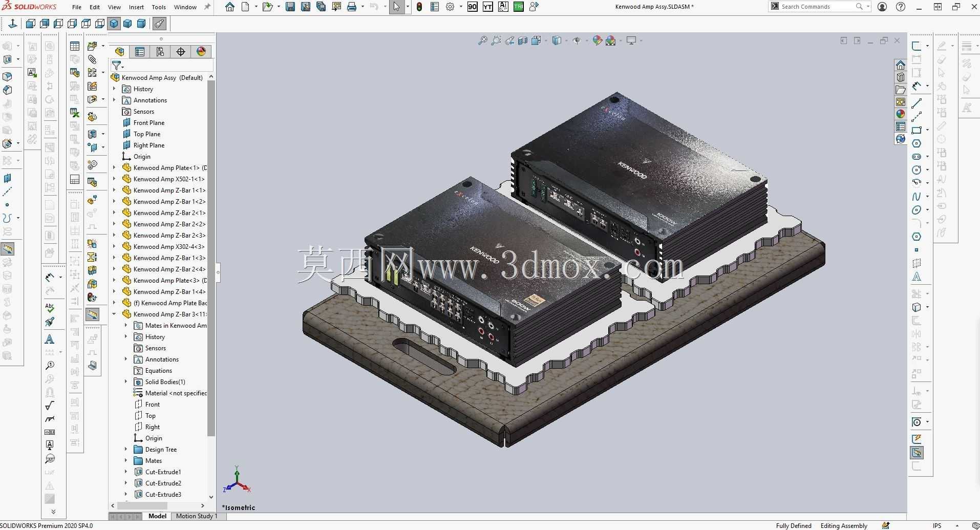Open the Window menu
The height and width of the screenshot is (530, 980).
[185, 7]
